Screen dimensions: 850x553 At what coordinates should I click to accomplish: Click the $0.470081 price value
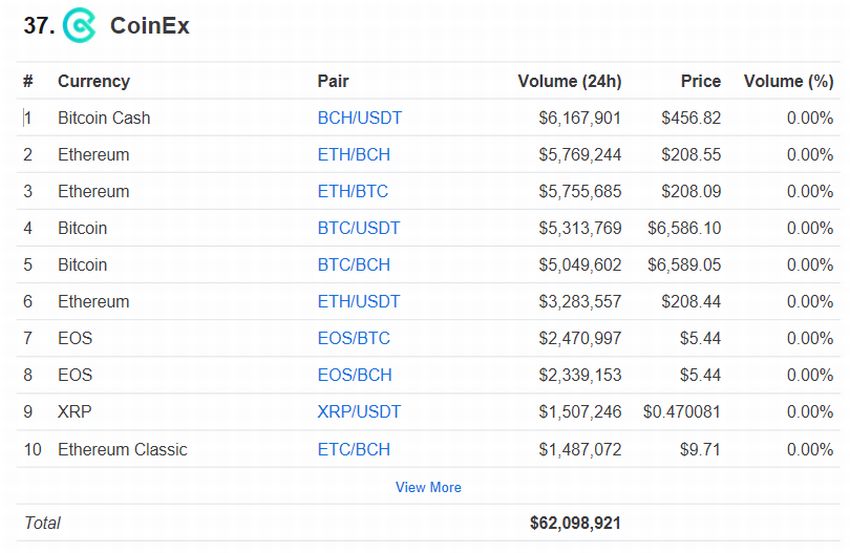(x=682, y=411)
